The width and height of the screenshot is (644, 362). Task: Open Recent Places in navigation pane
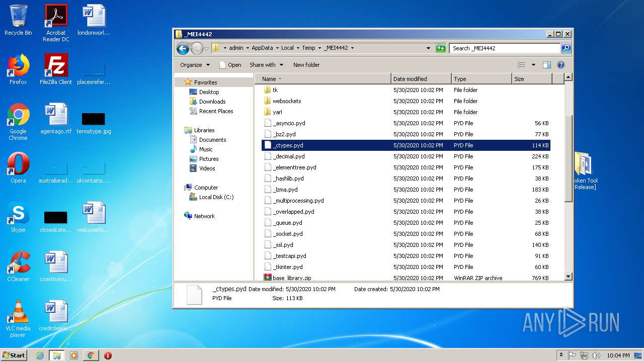(x=216, y=111)
